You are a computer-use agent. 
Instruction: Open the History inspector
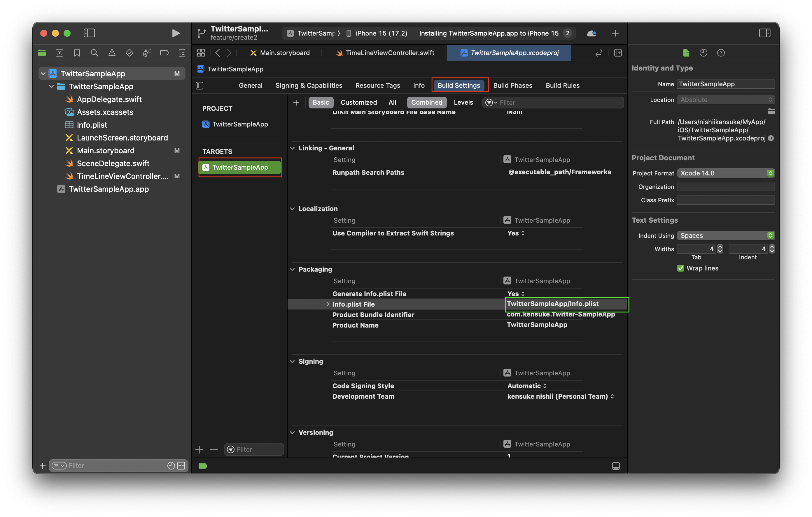coord(703,53)
